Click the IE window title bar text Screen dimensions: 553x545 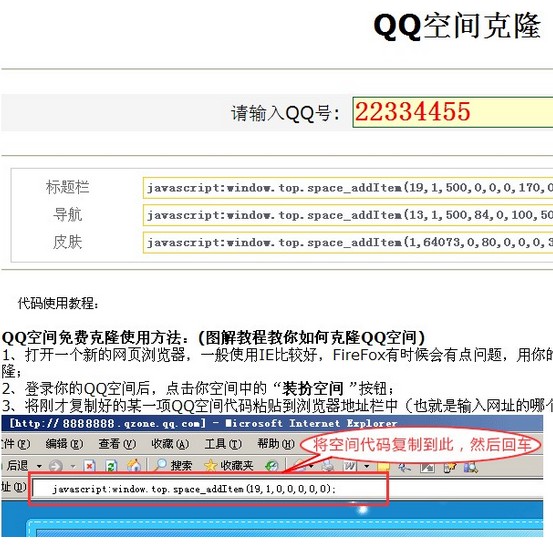coord(203,423)
